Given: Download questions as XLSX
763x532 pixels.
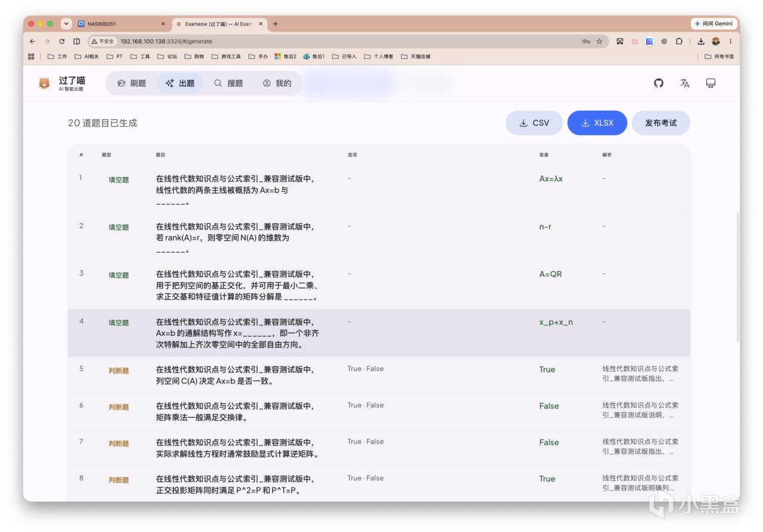Looking at the screenshot, I should [598, 123].
